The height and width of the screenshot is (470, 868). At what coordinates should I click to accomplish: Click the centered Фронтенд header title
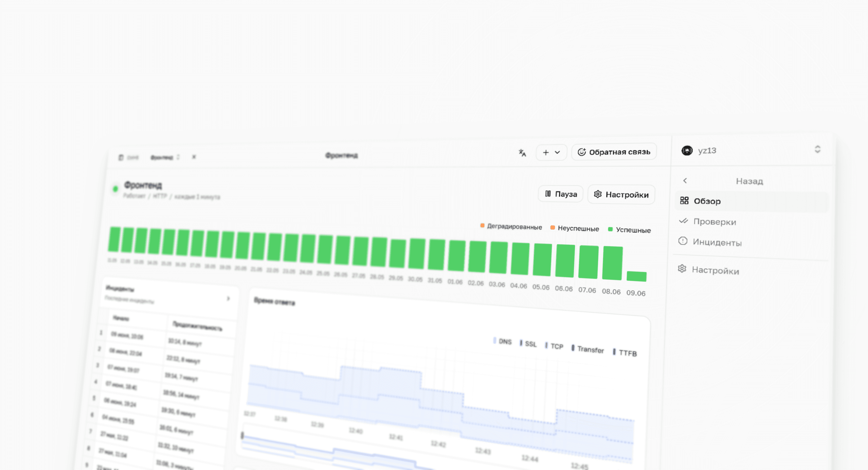[x=341, y=156]
